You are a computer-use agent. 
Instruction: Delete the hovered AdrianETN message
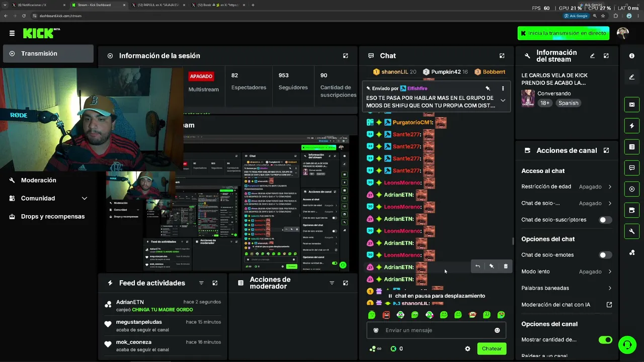(x=506, y=266)
